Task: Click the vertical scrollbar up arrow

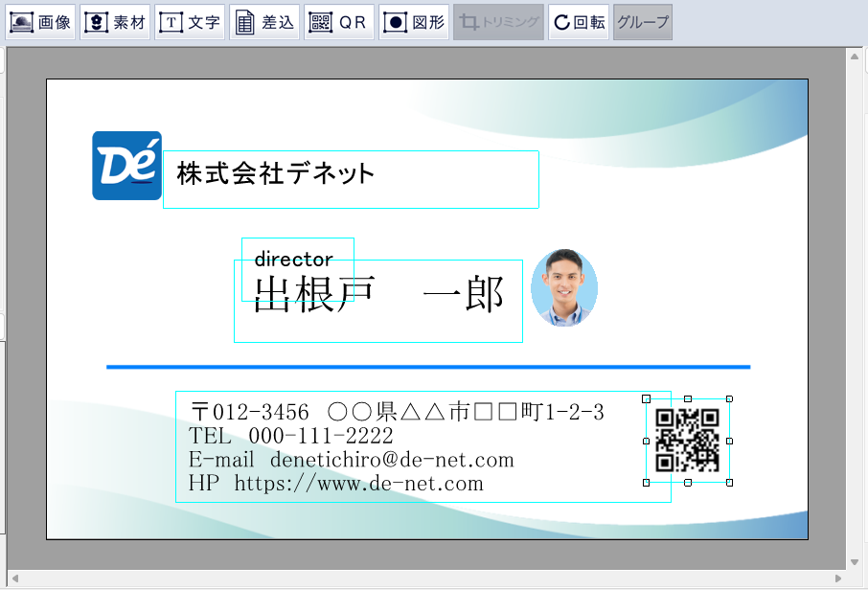Action: click(855, 57)
